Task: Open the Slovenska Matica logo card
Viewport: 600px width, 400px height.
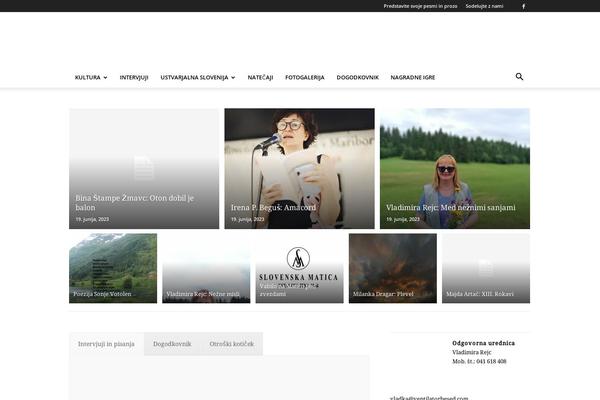Action: pos(299,268)
